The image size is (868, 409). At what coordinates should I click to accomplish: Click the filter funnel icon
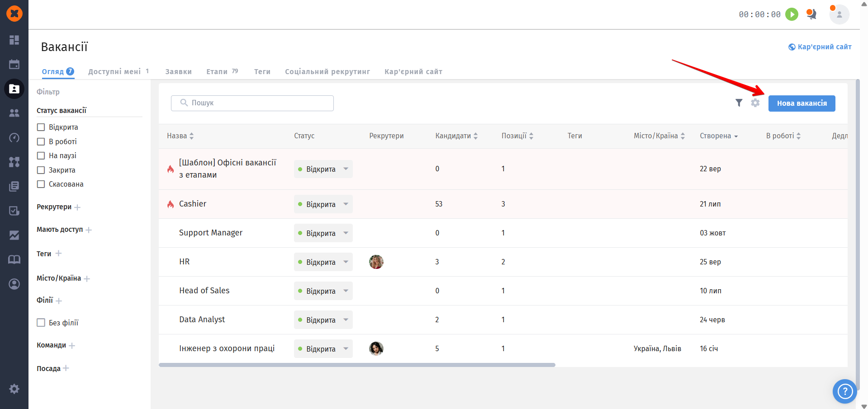click(x=739, y=103)
